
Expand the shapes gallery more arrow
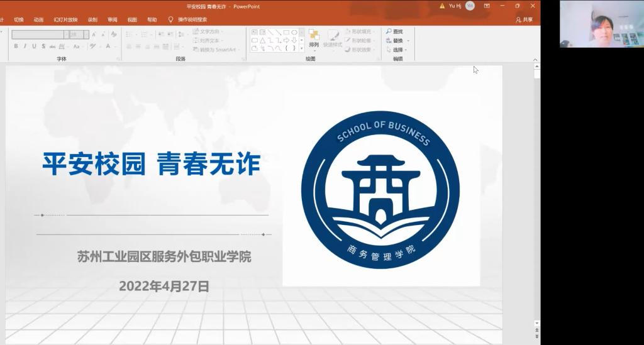point(302,48)
